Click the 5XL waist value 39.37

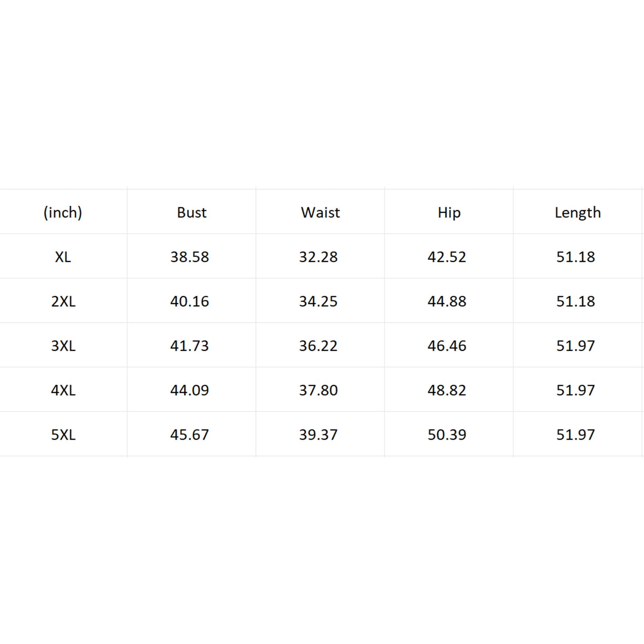318,435
